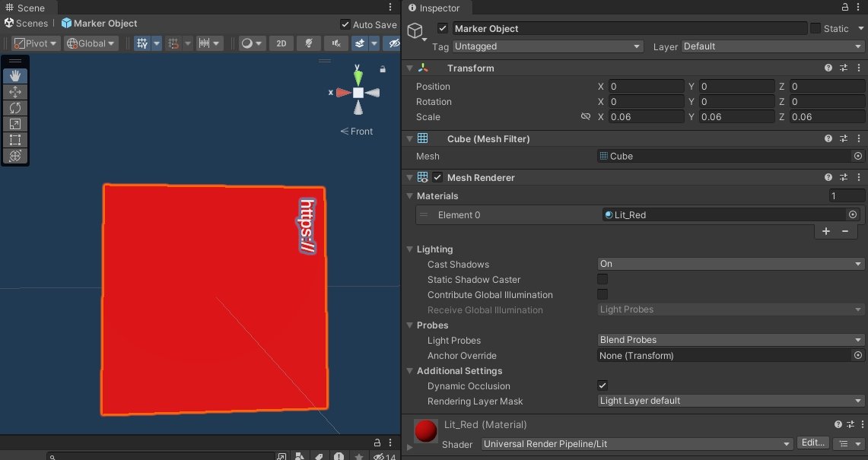
Task: Open Shader dropdown Universal Render Pipeline/Lit
Action: tap(637, 444)
